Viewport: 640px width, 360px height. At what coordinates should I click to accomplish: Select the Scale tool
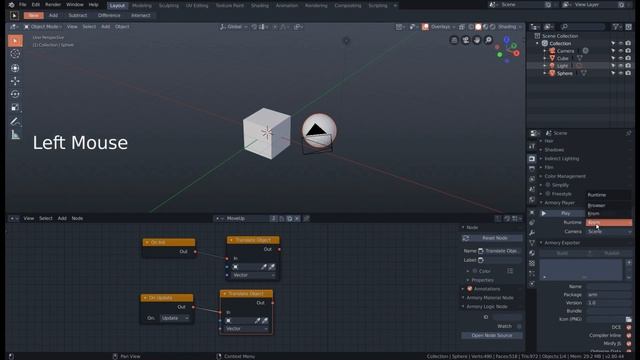(x=15, y=107)
